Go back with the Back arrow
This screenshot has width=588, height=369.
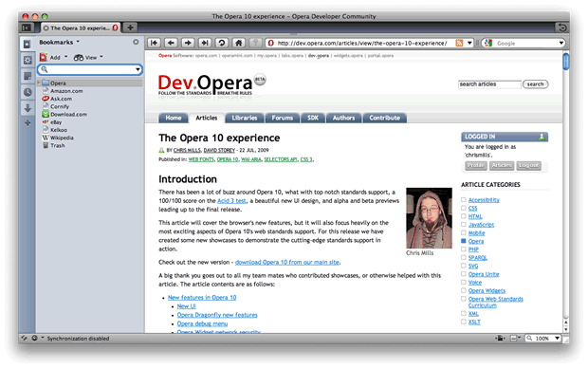[x=171, y=43]
